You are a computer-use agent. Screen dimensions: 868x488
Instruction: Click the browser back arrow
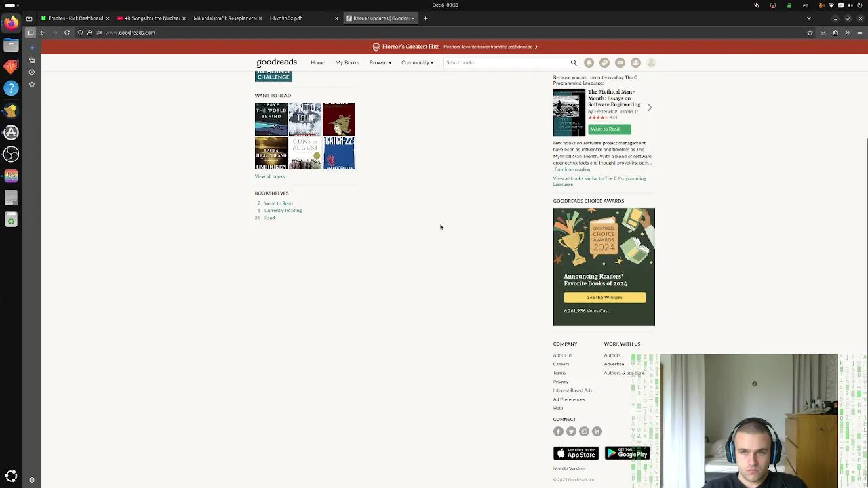tap(43, 33)
